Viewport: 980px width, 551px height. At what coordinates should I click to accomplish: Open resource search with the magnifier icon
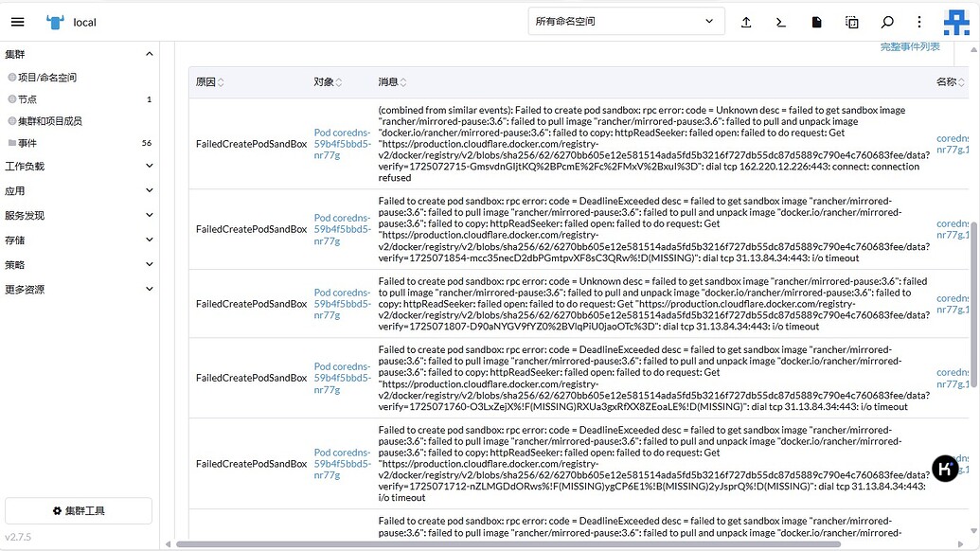click(x=886, y=21)
